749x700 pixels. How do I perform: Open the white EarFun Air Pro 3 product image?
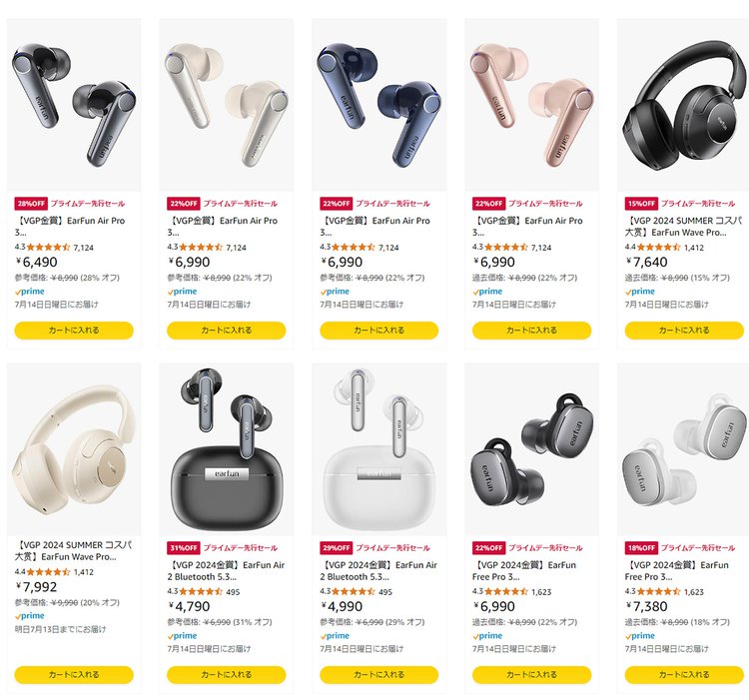(x=227, y=105)
